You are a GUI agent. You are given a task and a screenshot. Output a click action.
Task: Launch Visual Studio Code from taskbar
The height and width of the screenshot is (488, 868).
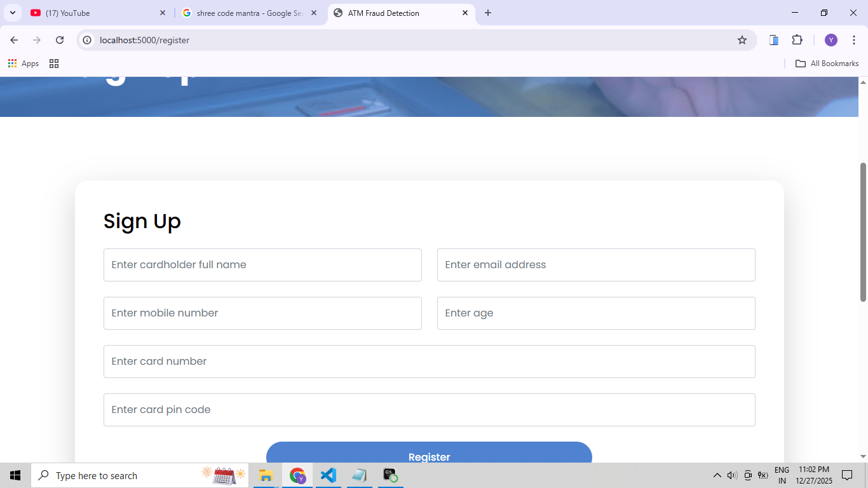coord(329,475)
